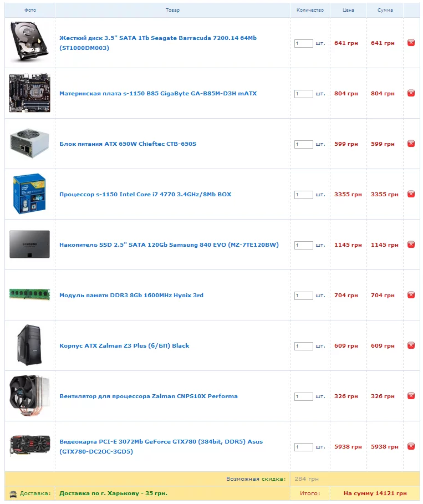Open GeForce GTX780 Asus product link
Image resolution: width=423 pixels, height=504 pixels.
click(x=161, y=446)
